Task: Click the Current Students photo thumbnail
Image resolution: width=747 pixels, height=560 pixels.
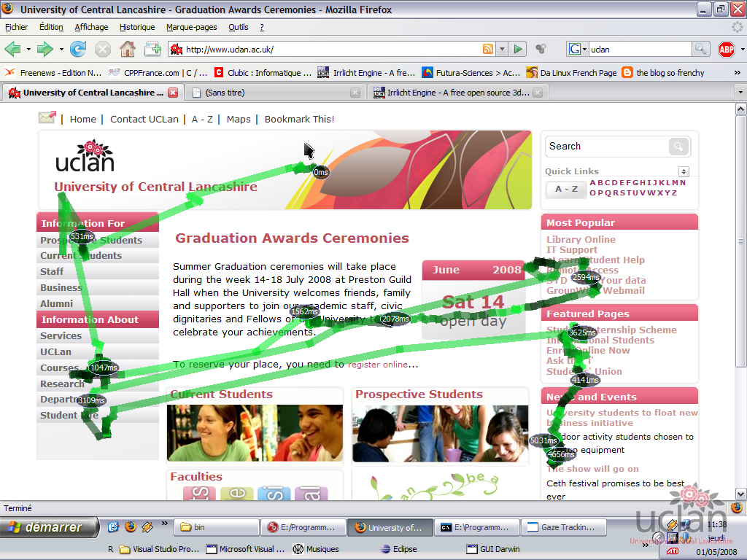Action: click(x=255, y=433)
